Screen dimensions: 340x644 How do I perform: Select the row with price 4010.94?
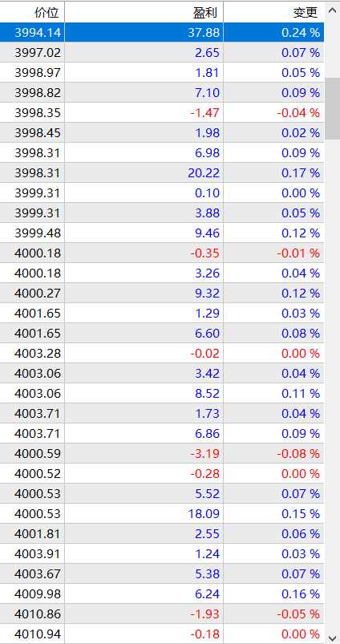162,634
